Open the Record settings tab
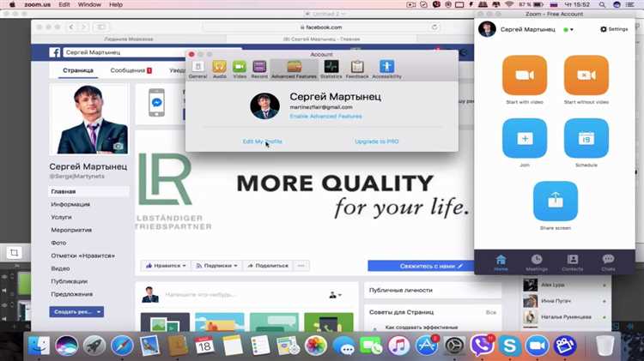This screenshot has height=361, width=644. (x=259, y=69)
